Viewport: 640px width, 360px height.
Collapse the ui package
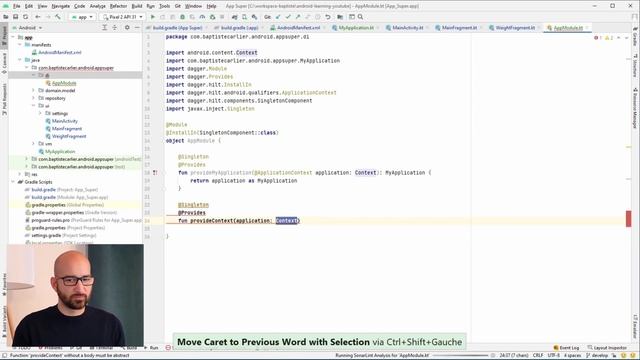(x=33, y=106)
